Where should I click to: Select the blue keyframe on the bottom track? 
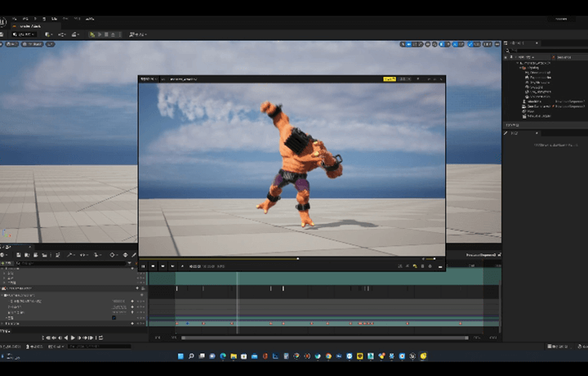point(188,324)
